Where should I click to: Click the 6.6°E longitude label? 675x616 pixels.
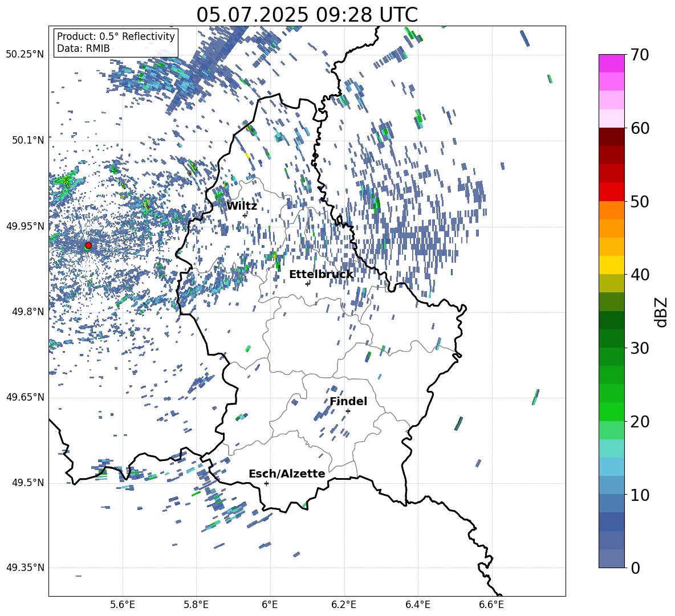coord(491,605)
